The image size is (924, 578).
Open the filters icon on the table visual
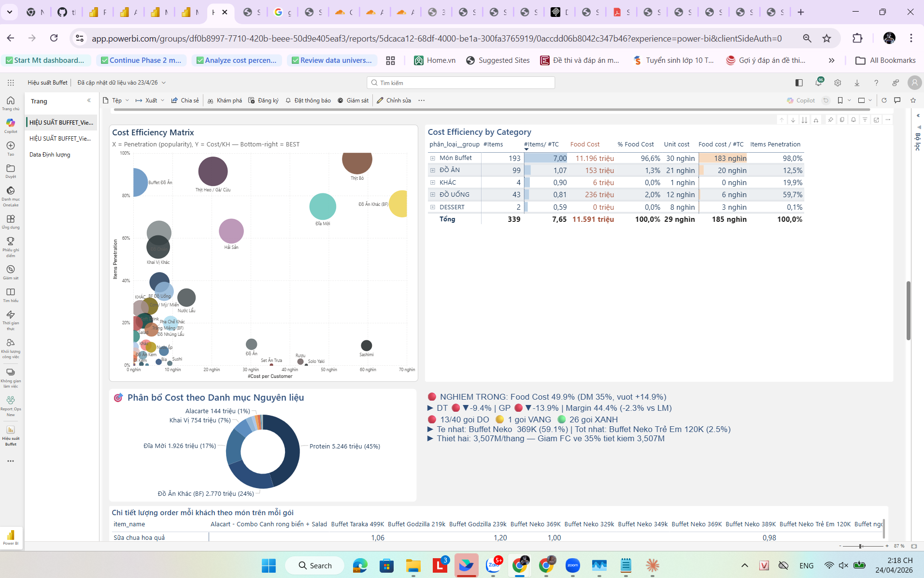pyautogui.click(x=865, y=120)
